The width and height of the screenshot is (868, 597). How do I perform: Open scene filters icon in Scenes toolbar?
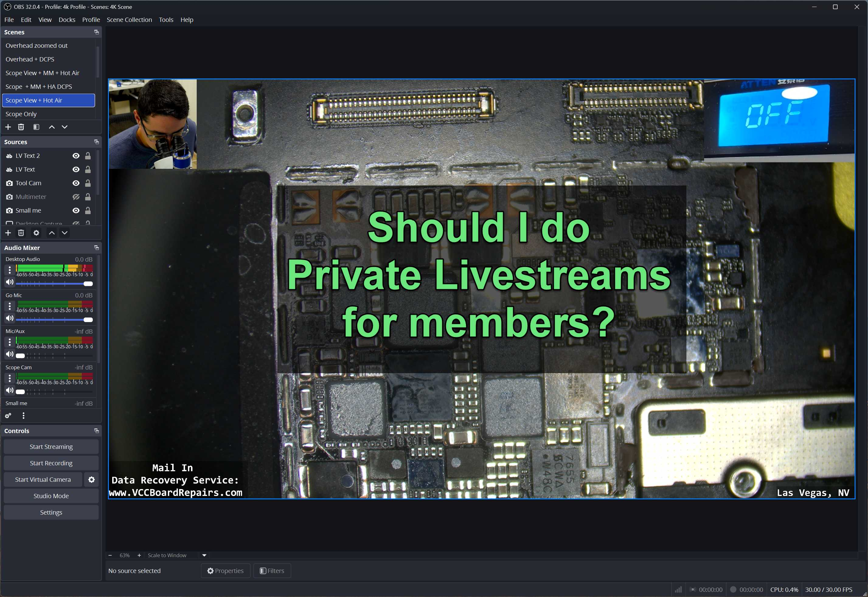coord(36,127)
